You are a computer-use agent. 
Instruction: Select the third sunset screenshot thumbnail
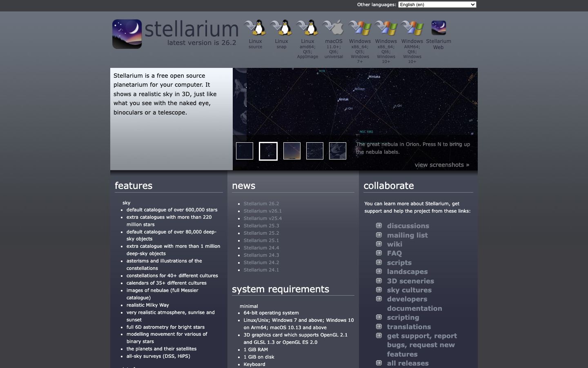click(x=292, y=151)
